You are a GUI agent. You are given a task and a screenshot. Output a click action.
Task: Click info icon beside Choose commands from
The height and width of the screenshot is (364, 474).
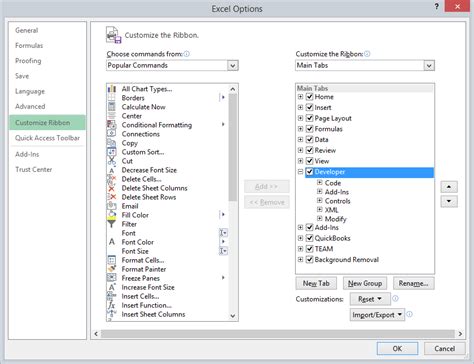pos(187,54)
